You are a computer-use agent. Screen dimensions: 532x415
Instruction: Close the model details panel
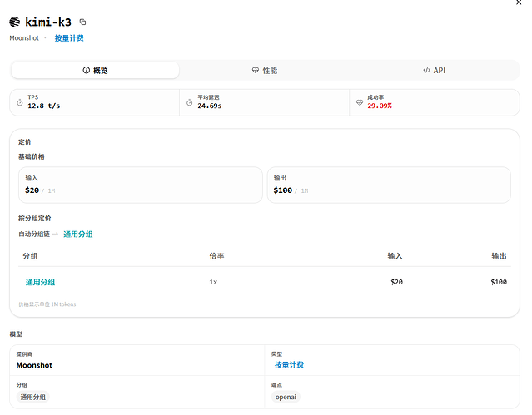tap(519, 2)
